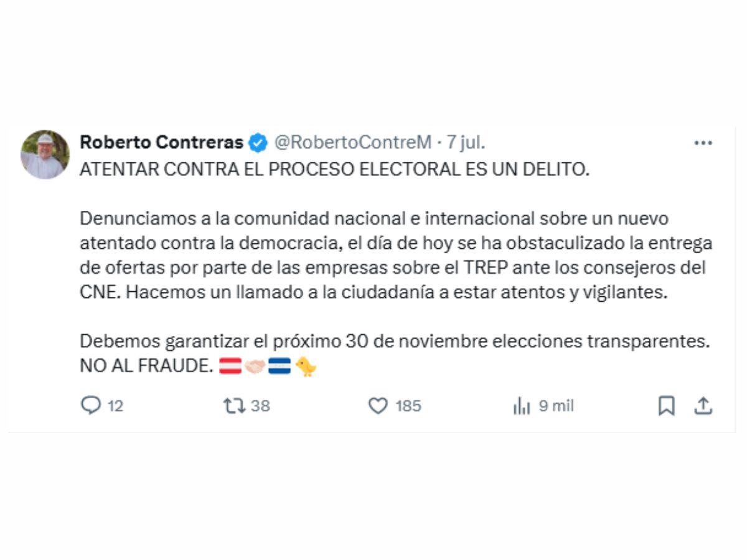Image resolution: width=747 pixels, height=560 pixels.
Task: Like the tweet with the heart icon
Action: [378, 406]
